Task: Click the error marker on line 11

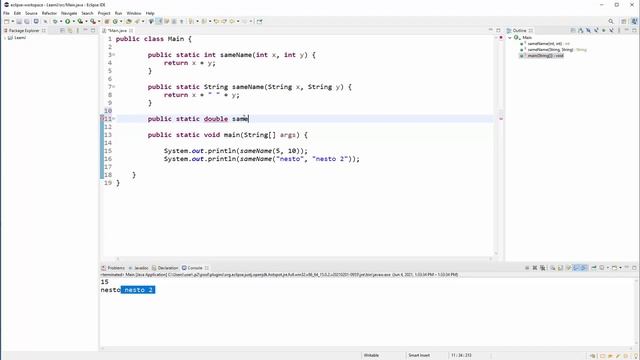Action: tap(102, 118)
